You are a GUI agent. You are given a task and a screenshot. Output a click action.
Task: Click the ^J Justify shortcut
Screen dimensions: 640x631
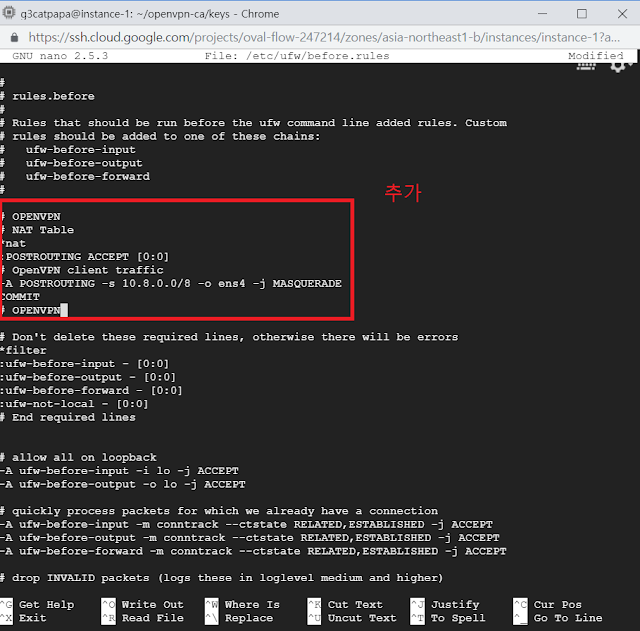point(445,604)
